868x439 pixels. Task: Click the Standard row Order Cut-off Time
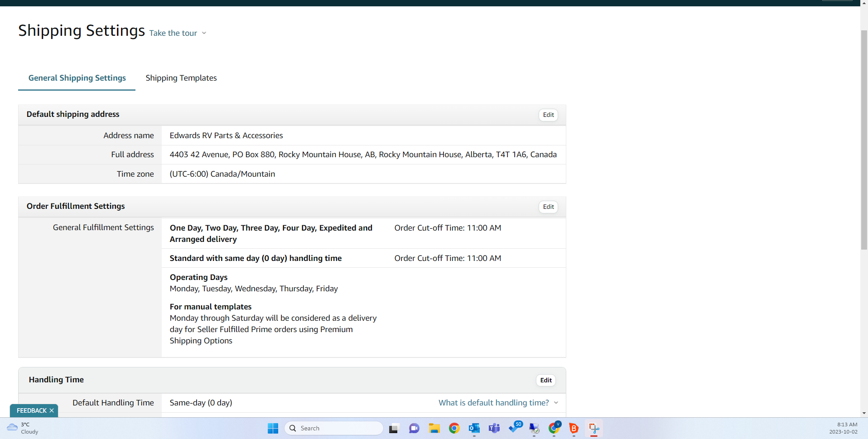(x=448, y=258)
